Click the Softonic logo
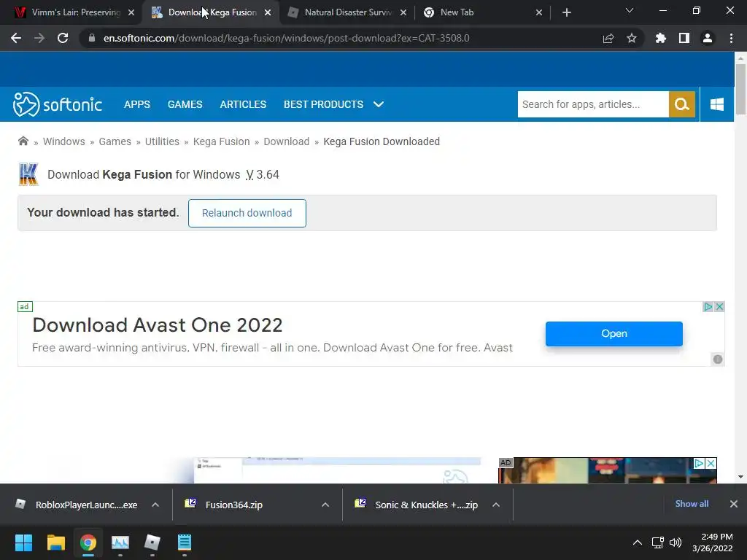747x560 pixels. [x=57, y=104]
